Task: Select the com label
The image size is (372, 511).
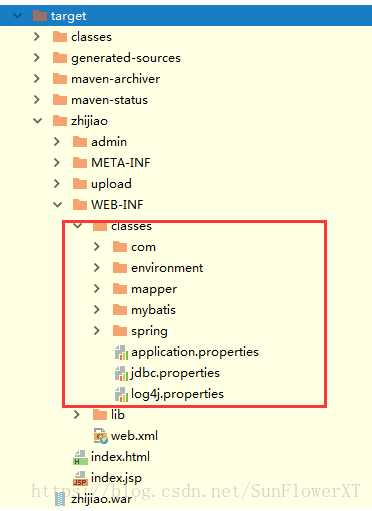Action: (x=143, y=247)
